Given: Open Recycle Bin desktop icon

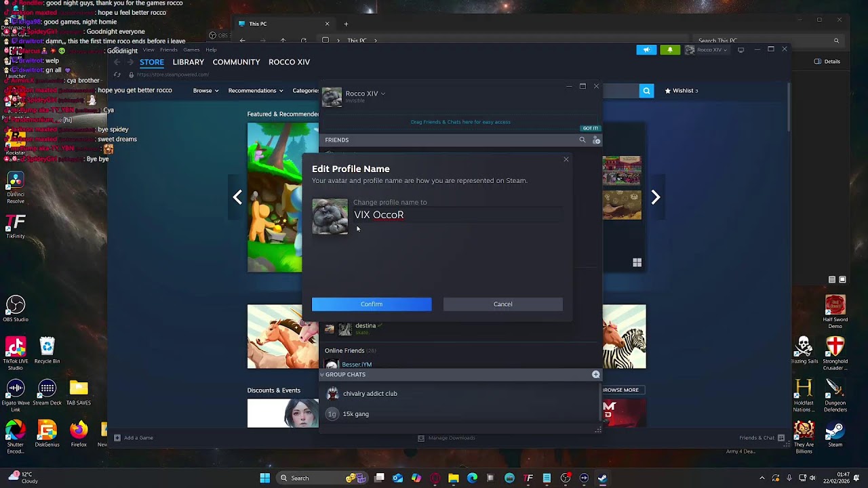Looking at the screenshot, I should click(47, 351).
